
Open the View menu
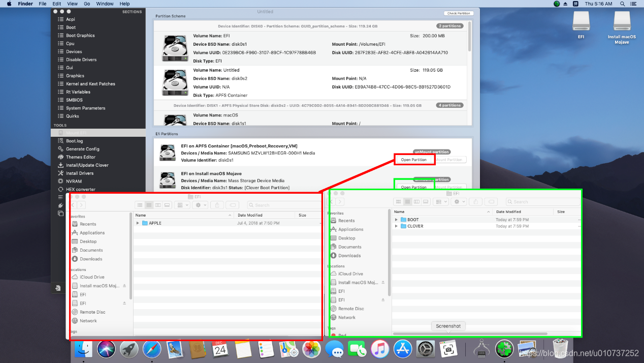click(73, 4)
